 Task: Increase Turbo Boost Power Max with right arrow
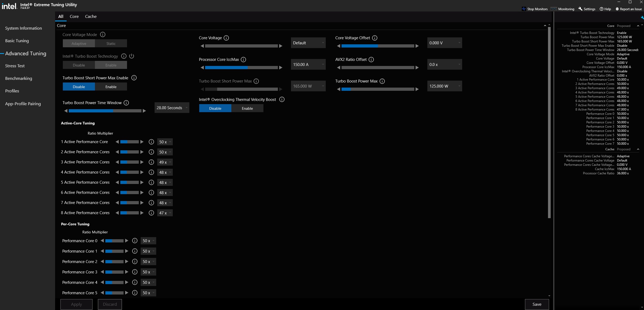pos(417,89)
